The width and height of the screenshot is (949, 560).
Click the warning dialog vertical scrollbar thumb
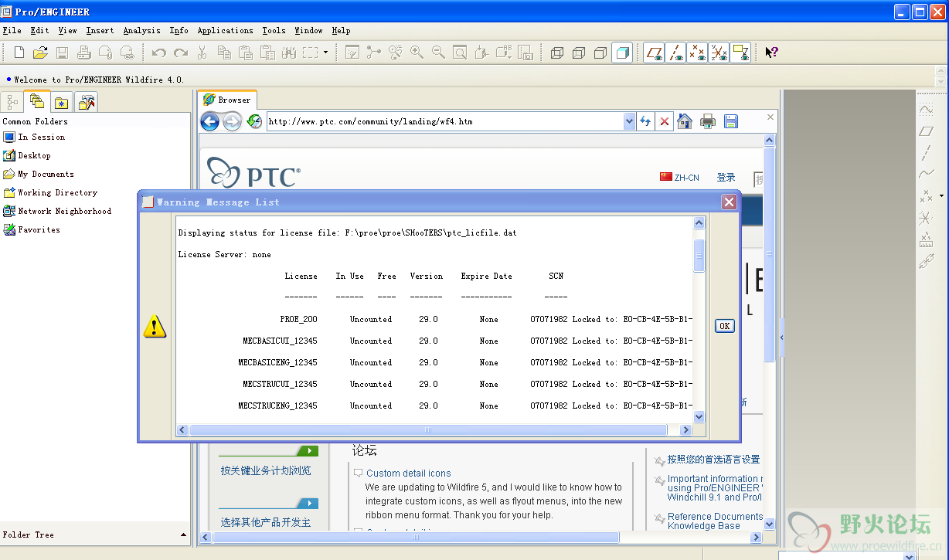tap(699, 256)
